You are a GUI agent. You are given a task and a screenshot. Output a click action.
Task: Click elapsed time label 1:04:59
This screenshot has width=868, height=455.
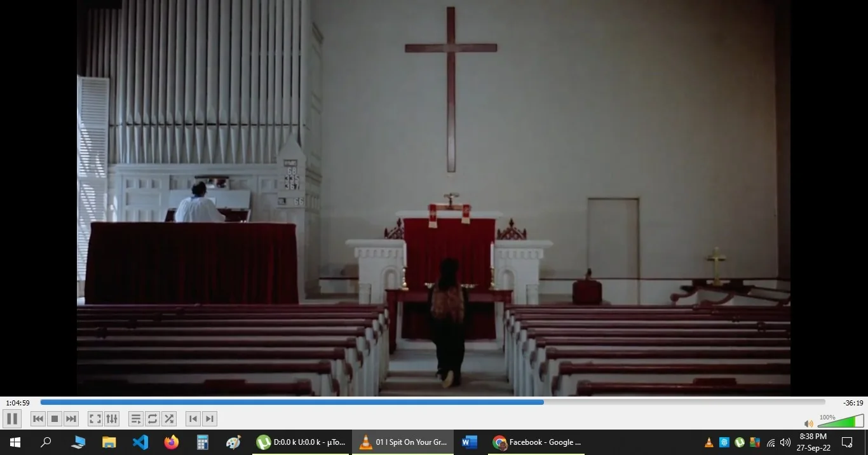pyautogui.click(x=18, y=403)
